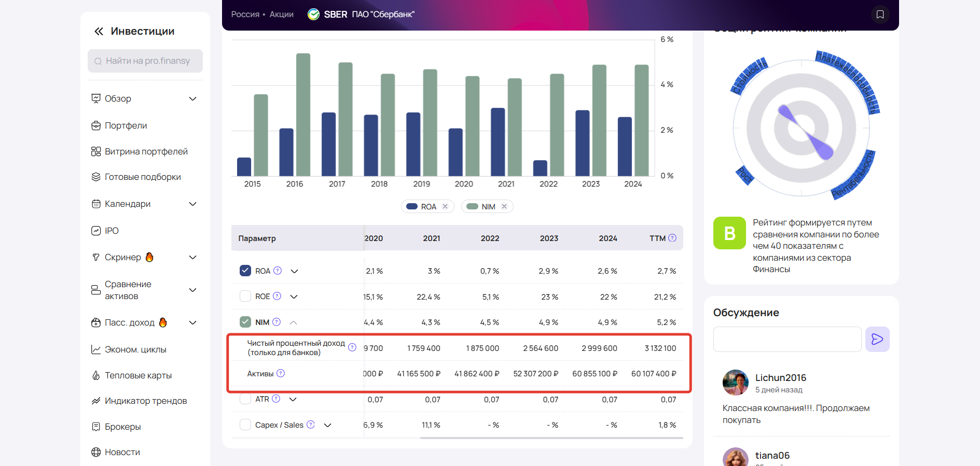This screenshot has height=466, width=980.
Task: Click the Скринер filter icon
Action: 96,257
